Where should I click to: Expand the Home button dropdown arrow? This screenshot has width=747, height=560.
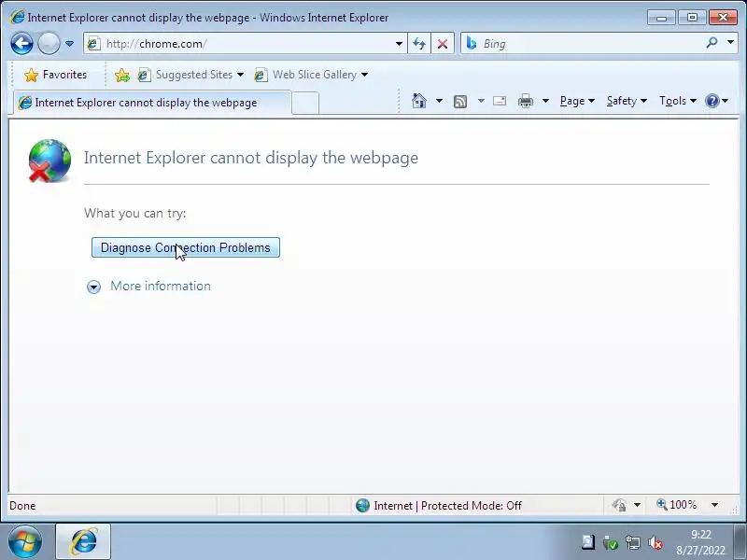coord(439,101)
